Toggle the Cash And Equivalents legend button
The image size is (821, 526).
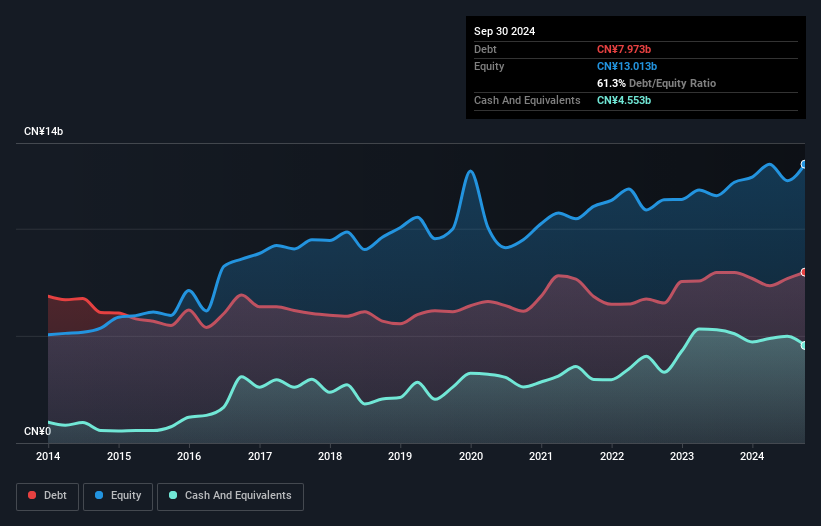tap(230, 496)
